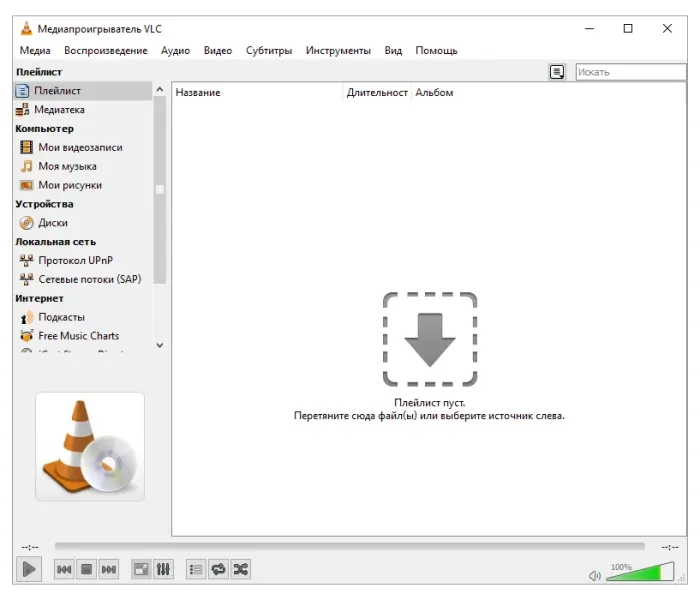Click the film strip icon of Мои видеозаписи
The image size is (700, 600).
pyautogui.click(x=27, y=147)
